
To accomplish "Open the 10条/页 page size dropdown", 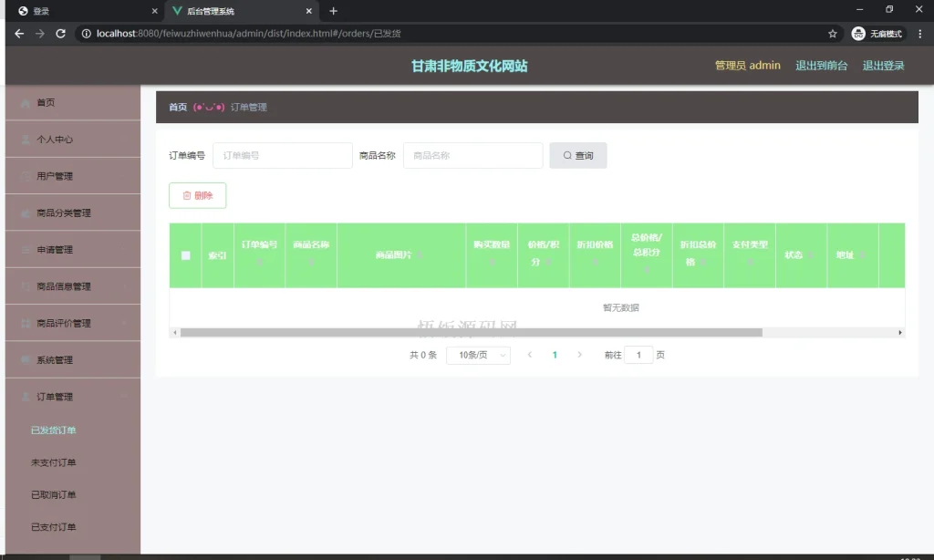I will tap(478, 355).
